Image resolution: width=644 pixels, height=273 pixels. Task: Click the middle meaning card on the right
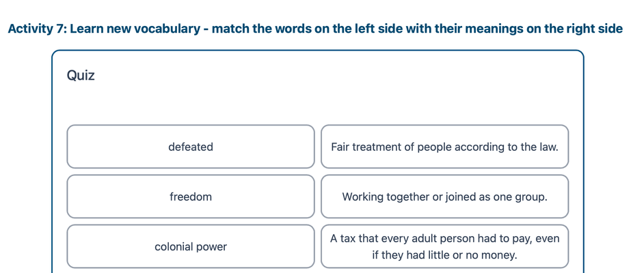444,197
